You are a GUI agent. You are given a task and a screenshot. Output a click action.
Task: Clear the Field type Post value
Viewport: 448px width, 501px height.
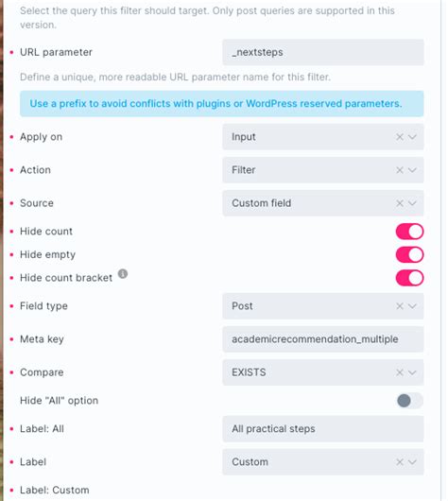click(400, 306)
